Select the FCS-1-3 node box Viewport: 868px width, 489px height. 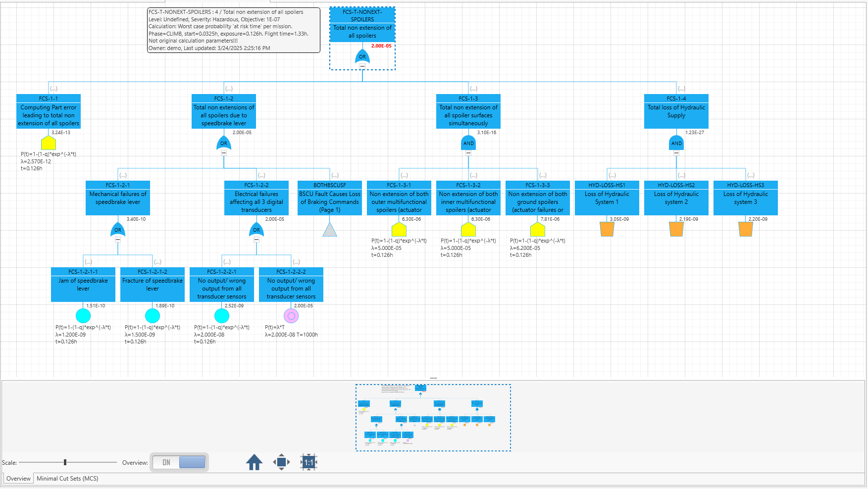[x=468, y=111]
